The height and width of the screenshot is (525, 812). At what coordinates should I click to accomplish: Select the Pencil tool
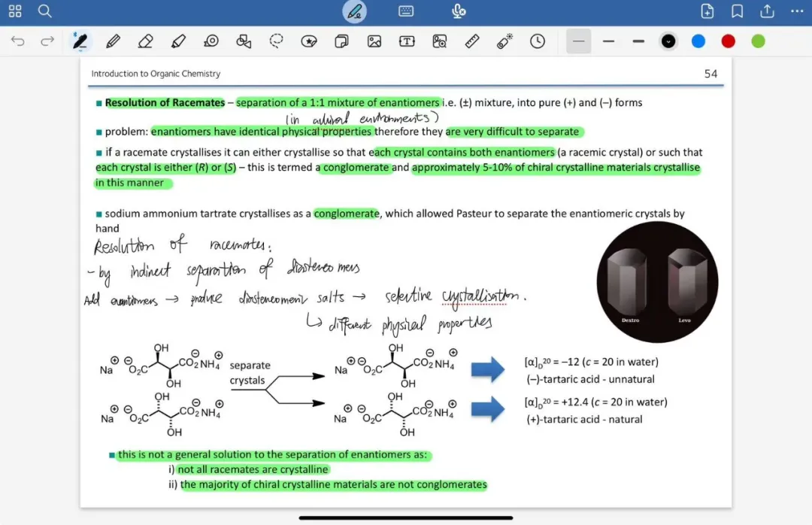tap(113, 41)
